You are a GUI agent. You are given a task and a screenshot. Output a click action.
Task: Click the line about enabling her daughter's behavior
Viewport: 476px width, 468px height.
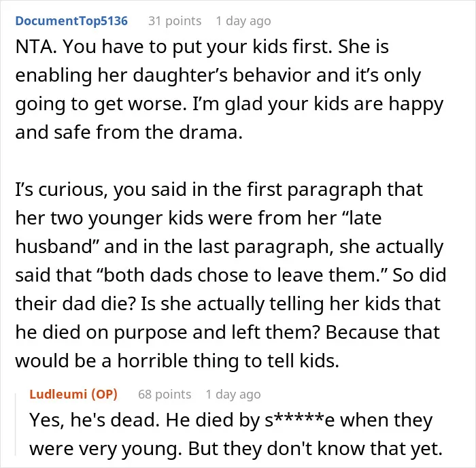coord(218,76)
